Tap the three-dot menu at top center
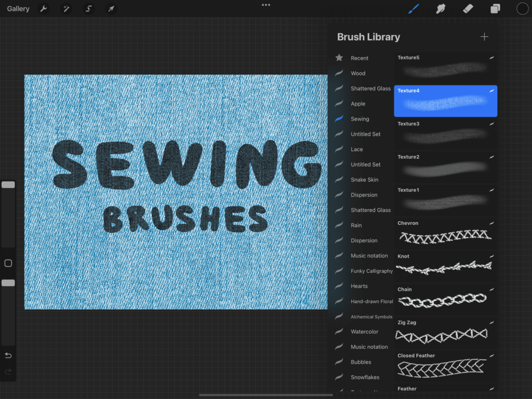532x399 pixels. 266,5
